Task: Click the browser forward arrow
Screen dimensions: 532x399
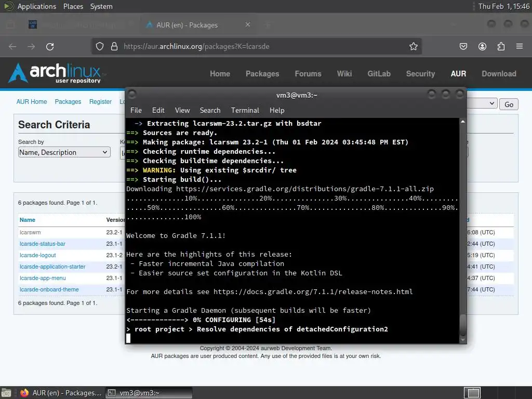Action: [x=31, y=46]
